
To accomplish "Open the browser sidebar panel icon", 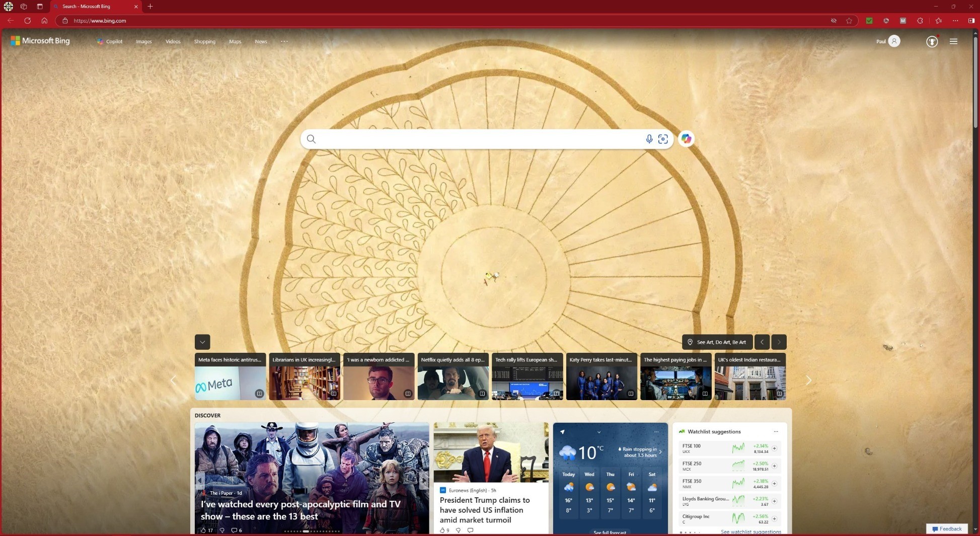I will [971, 21].
